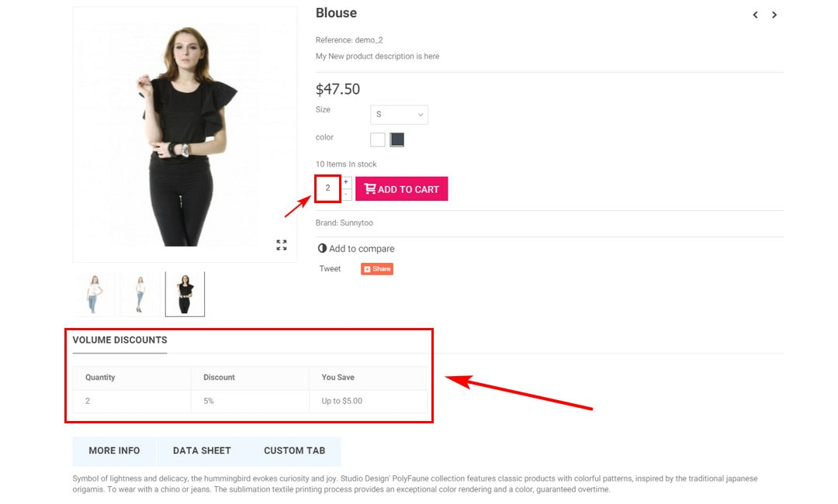Image resolution: width=838 pixels, height=504 pixels.
Task: Click the ADD TO CART button
Action: point(401,189)
